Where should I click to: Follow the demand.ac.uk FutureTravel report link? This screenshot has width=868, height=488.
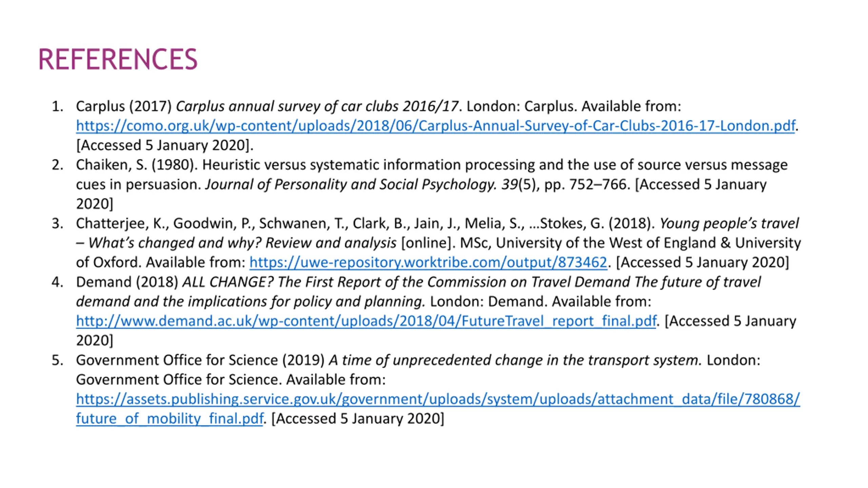pyautogui.click(x=366, y=321)
